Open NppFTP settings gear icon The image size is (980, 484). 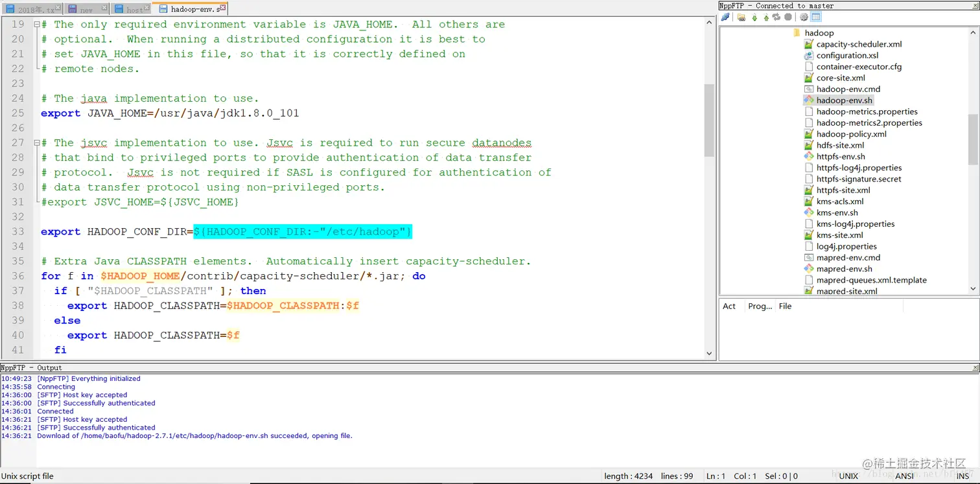pyautogui.click(x=804, y=17)
